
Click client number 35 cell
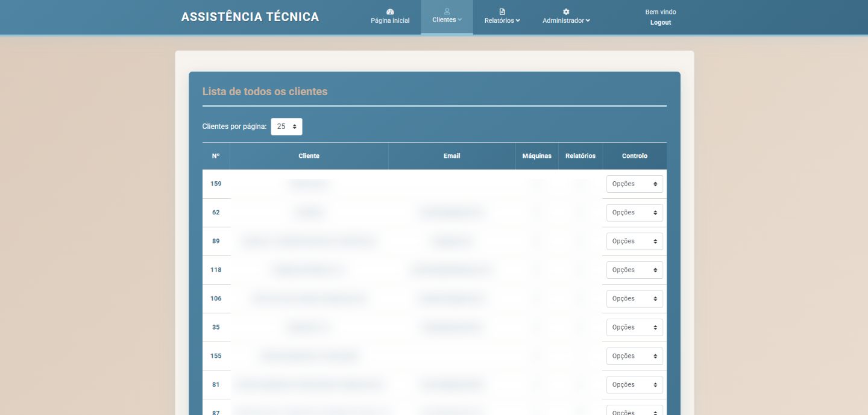click(x=216, y=327)
